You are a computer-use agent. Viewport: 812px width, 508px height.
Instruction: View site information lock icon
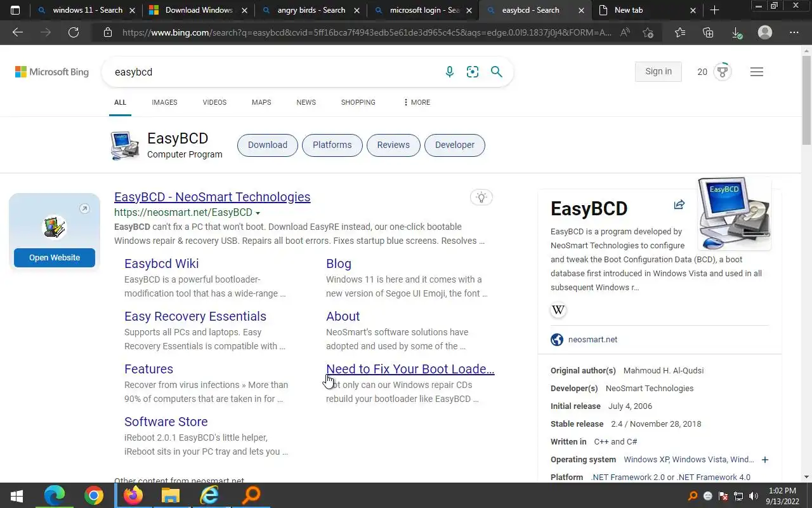(x=108, y=32)
